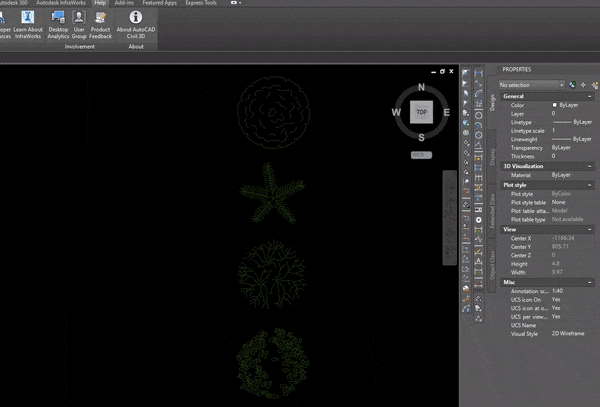Select the Linear dimension tool
This screenshot has height=407, width=600.
[x=478, y=73]
